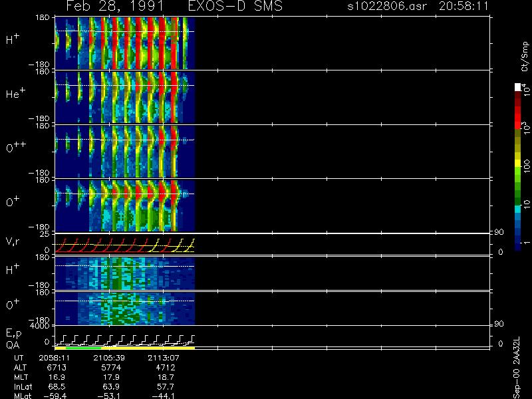This screenshot has height=399, width=532.
Task: Click the file name "s1022806.asr"
Action: 387,6
